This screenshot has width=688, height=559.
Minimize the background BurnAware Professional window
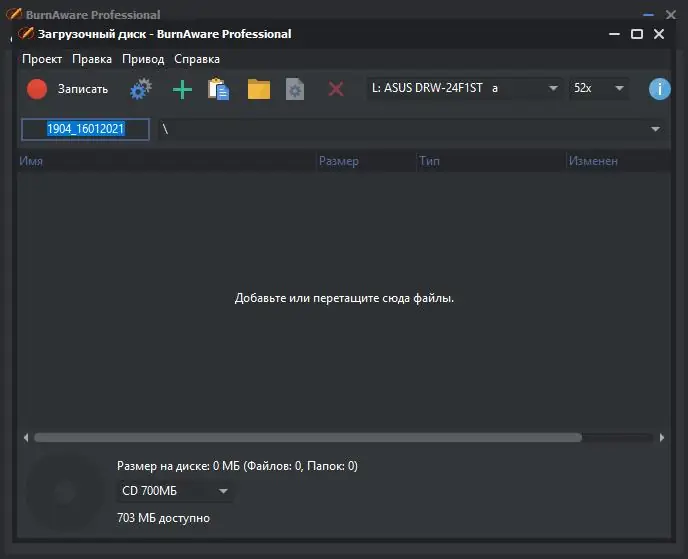pos(648,15)
